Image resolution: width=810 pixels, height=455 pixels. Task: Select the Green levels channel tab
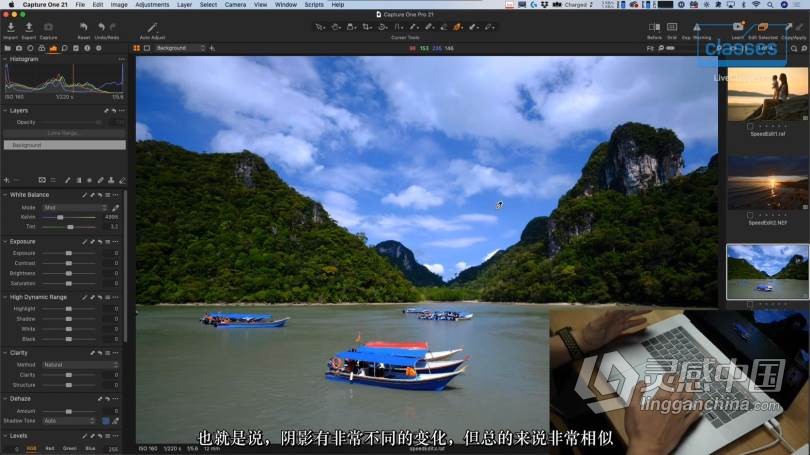(x=70, y=449)
